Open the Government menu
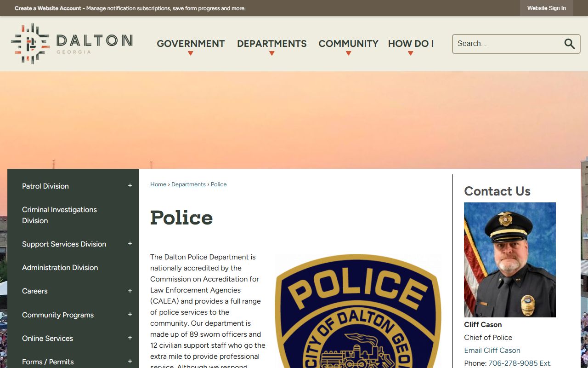Screen dimensions: 588x368 (x=191, y=44)
